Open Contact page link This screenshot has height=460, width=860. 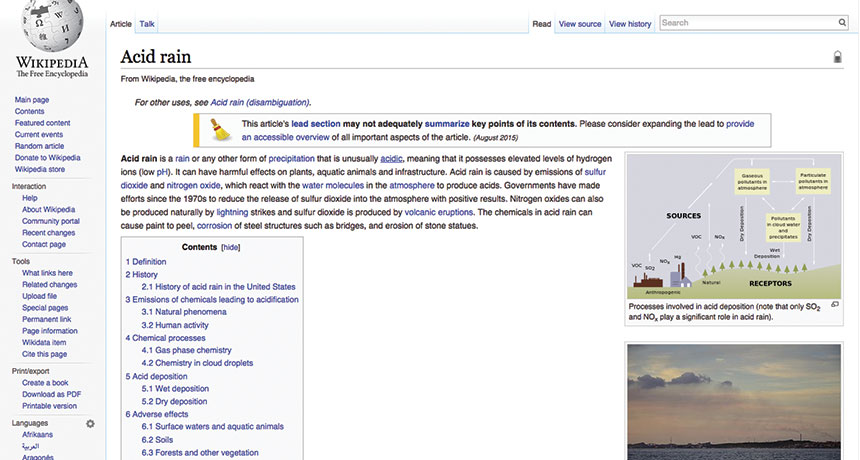[x=44, y=244]
